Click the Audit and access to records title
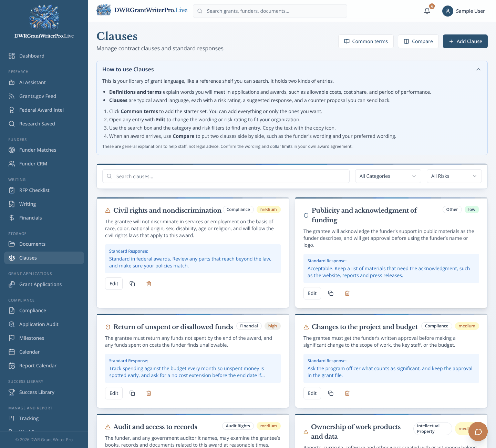The image size is (496, 448). pyautogui.click(x=155, y=427)
